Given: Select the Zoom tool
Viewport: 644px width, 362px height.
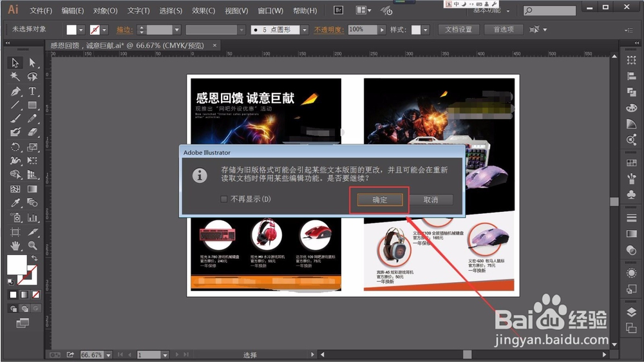Looking at the screenshot, I should point(32,245).
